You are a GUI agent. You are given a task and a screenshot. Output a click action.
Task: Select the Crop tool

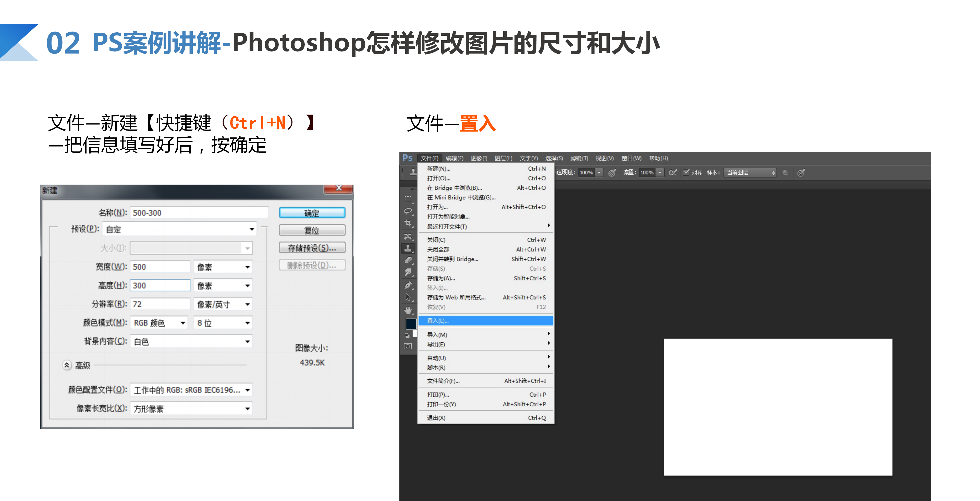(x=408, y=224)
